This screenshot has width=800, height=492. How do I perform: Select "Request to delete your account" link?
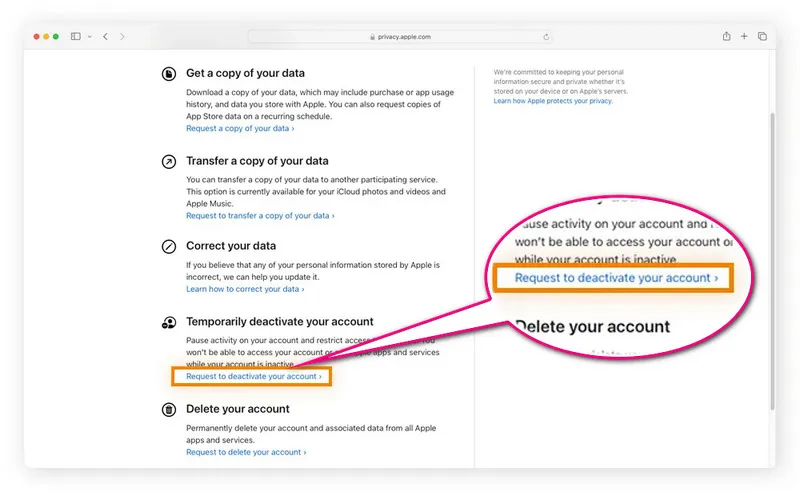click(246, 452)
